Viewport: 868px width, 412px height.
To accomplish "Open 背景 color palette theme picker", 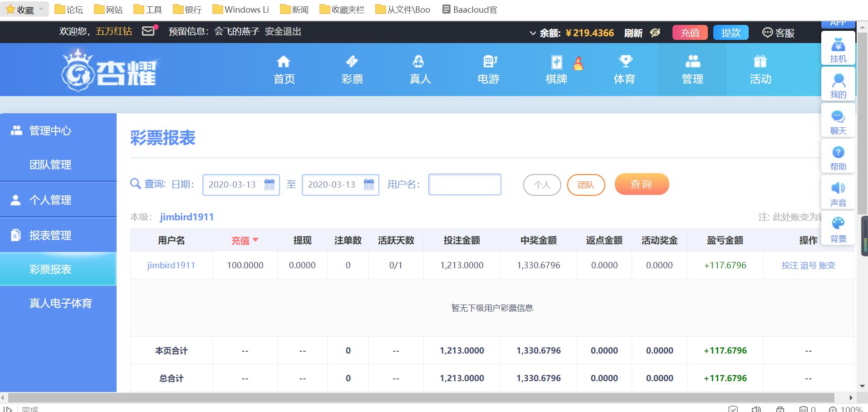I will click(x=838, y=224).
